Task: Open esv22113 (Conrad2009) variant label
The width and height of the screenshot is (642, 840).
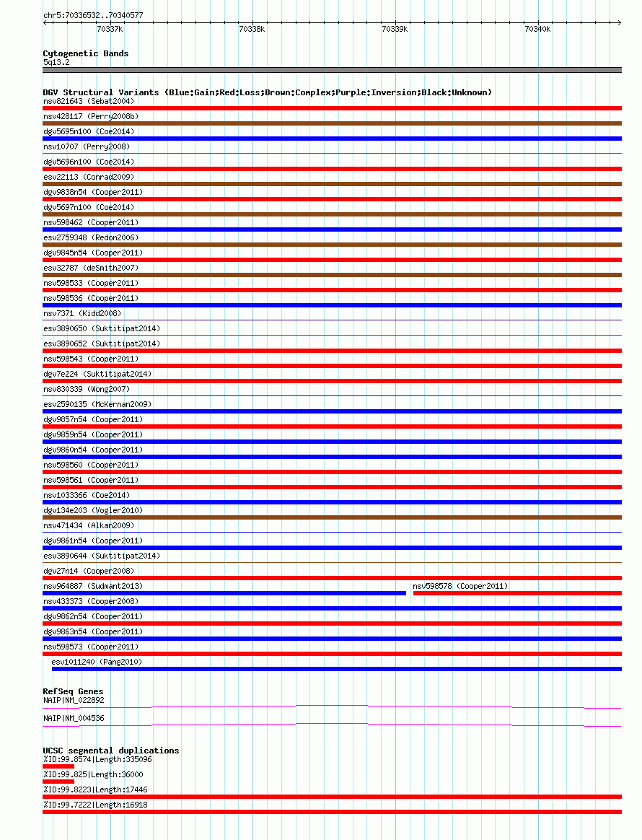Action: pos(89,177)
